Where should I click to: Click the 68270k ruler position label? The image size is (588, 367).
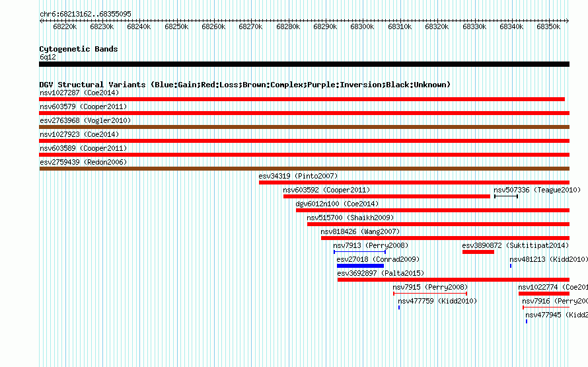click(250, 26)
